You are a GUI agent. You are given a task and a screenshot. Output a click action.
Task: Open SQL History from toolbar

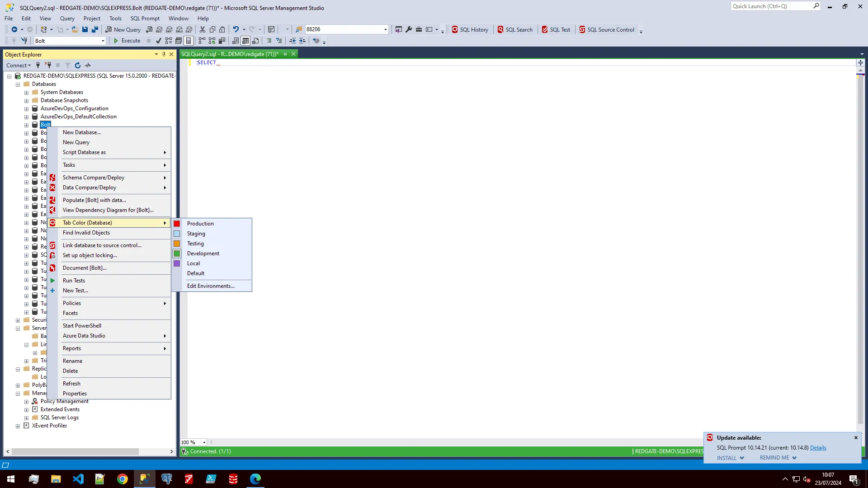click(x=470, y=30)
